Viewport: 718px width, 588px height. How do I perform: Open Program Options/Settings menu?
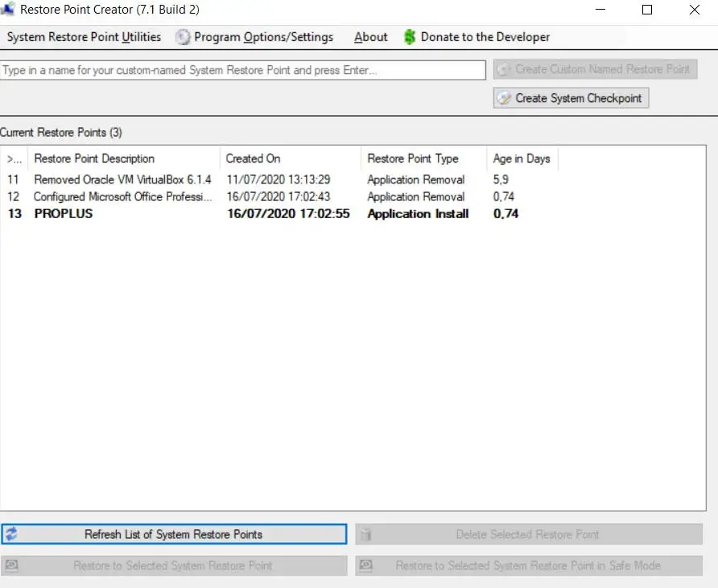point(254,37)
